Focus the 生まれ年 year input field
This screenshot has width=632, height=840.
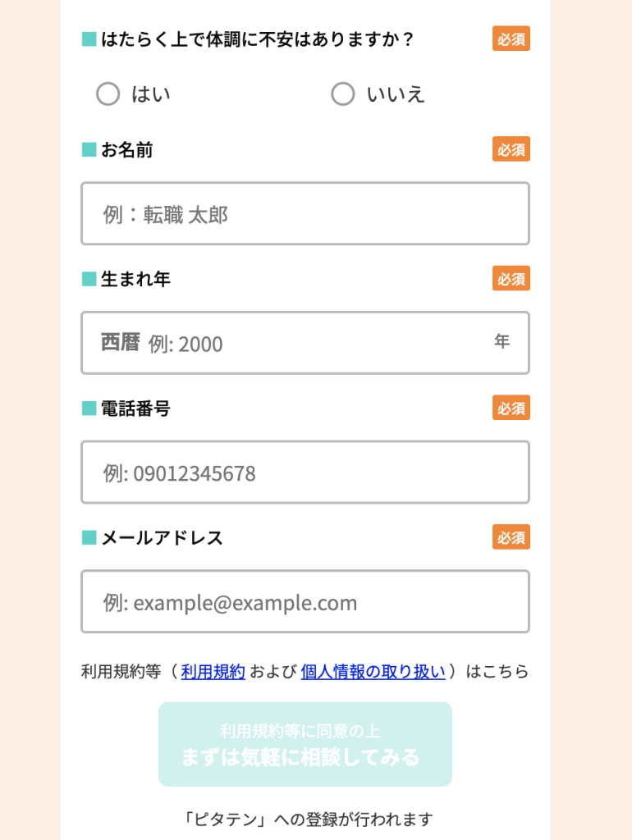pyautogui.click(x=316, y=344)
